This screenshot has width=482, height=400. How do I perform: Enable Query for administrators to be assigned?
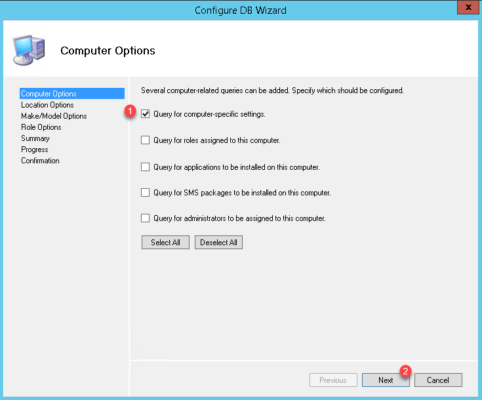pyautogui.click(x=145, y=218)
